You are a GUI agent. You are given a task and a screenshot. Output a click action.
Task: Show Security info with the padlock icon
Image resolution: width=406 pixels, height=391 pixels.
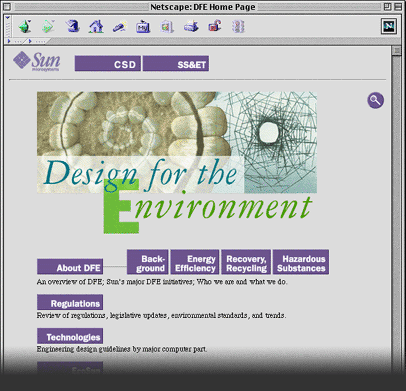click(215, 26)
